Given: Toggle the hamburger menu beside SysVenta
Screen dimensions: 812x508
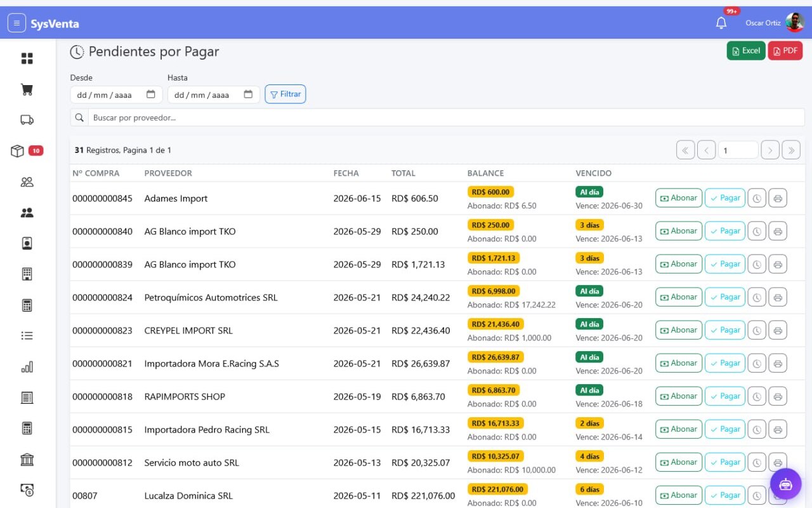Looking at the screenshot, I should [x=16, y=23].
